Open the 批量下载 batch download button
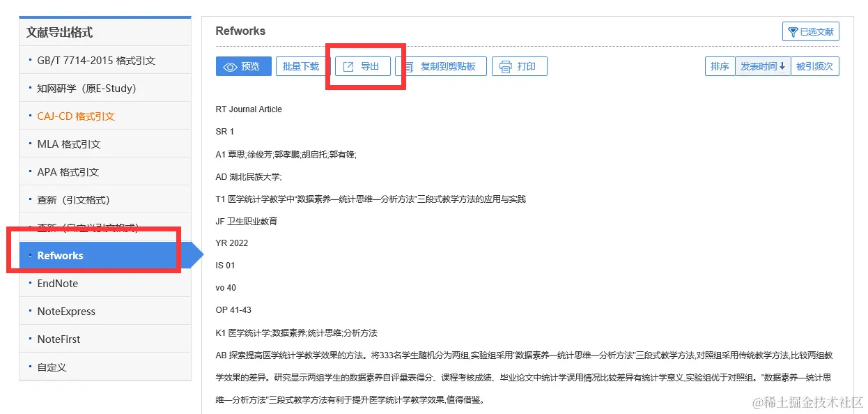 (x=301, y=67)
